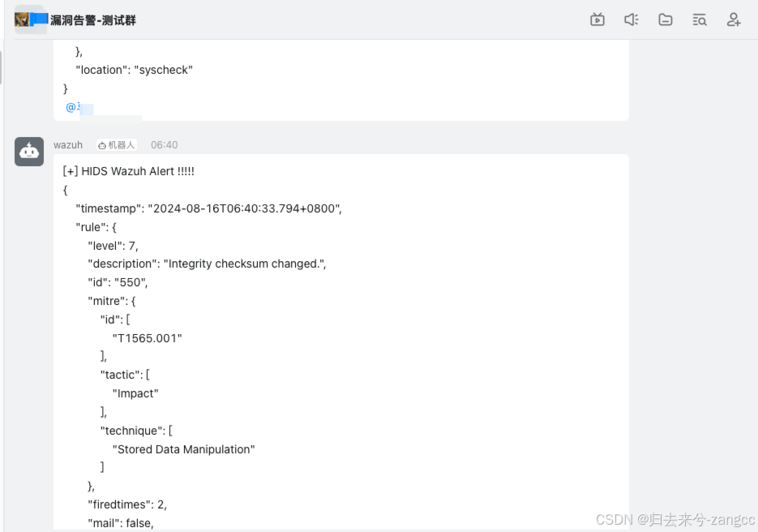This screenshot has width=758, height=532.
Task: Click the wazuh sender name
Action: click(68, 144)
